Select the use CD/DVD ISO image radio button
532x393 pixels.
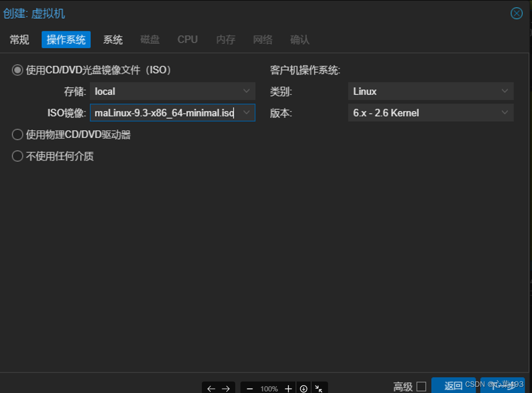tap(17, 70)
